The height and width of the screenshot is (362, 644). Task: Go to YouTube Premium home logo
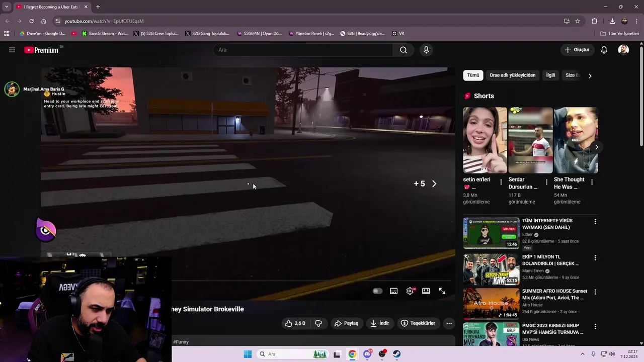tap(41, 50)
